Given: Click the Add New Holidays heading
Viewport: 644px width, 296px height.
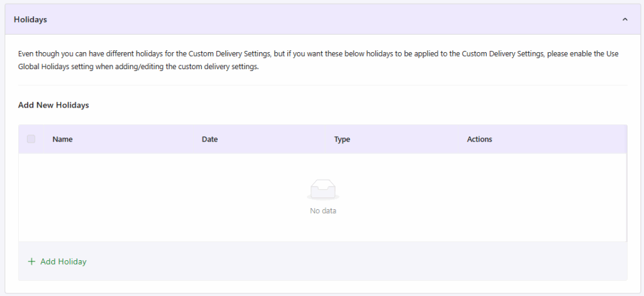Looking at the screenshot, I should pyautogui.click(x=53, y=105).
